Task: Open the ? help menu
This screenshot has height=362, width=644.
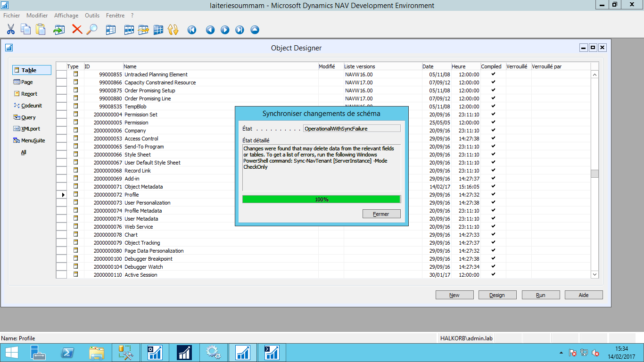Action: [132, 16]
